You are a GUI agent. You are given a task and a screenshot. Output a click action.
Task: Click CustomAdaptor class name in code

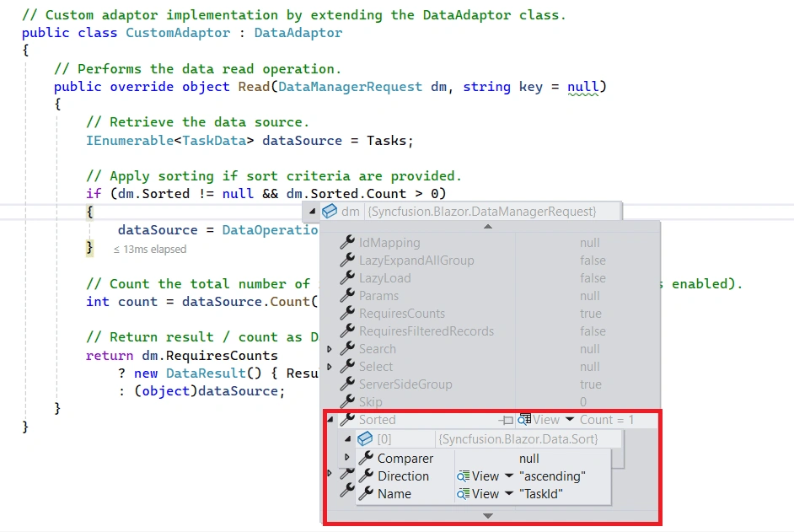pyautogui.click(x=178, y=33)
